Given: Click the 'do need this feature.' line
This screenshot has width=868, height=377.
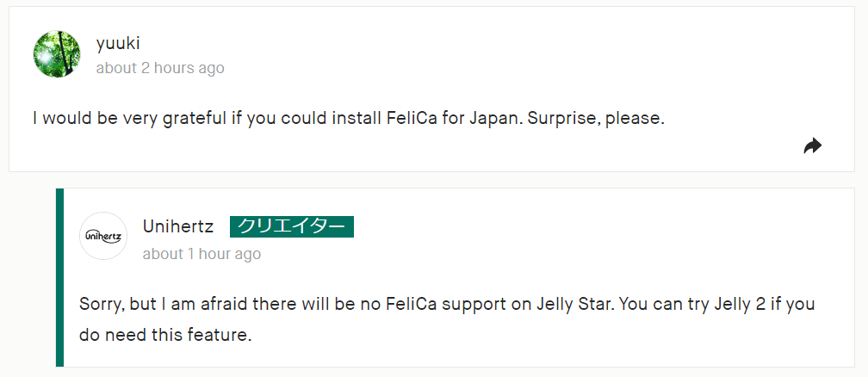Looking at the screenshot, I should [x=165, y=335].
